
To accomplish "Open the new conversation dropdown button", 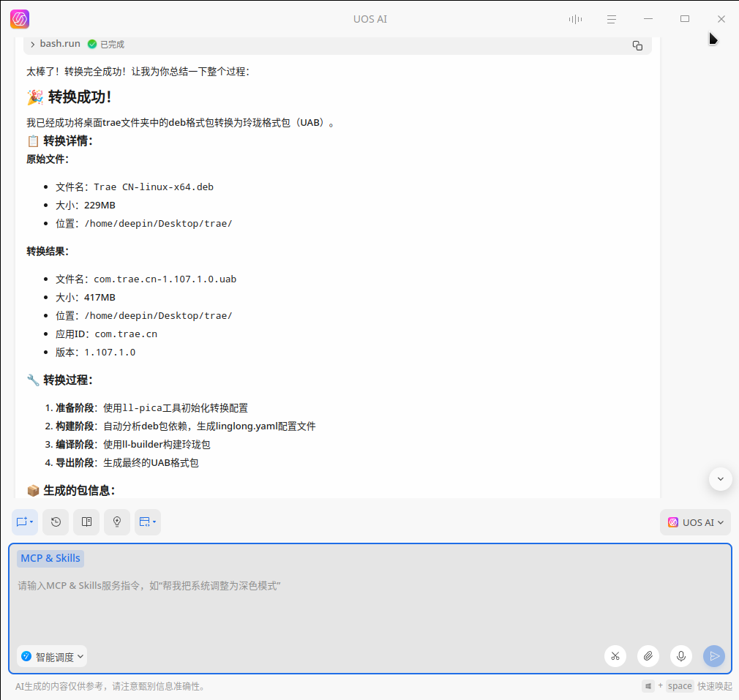I will pyautogui.click(x=24, y=522).
